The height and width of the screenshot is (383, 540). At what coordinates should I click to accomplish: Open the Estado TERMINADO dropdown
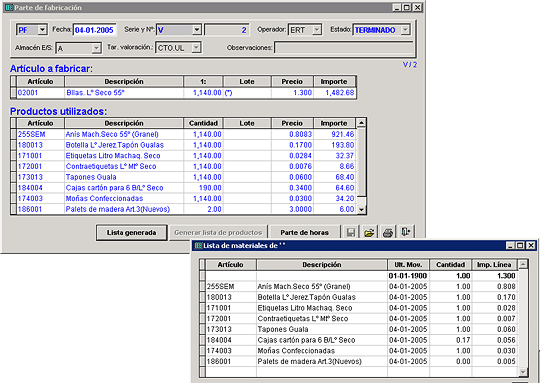pos(405,30)
